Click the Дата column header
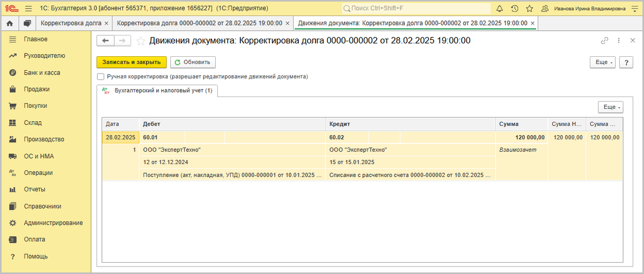This screenshot has width=644, height=274. coord(121,124)
